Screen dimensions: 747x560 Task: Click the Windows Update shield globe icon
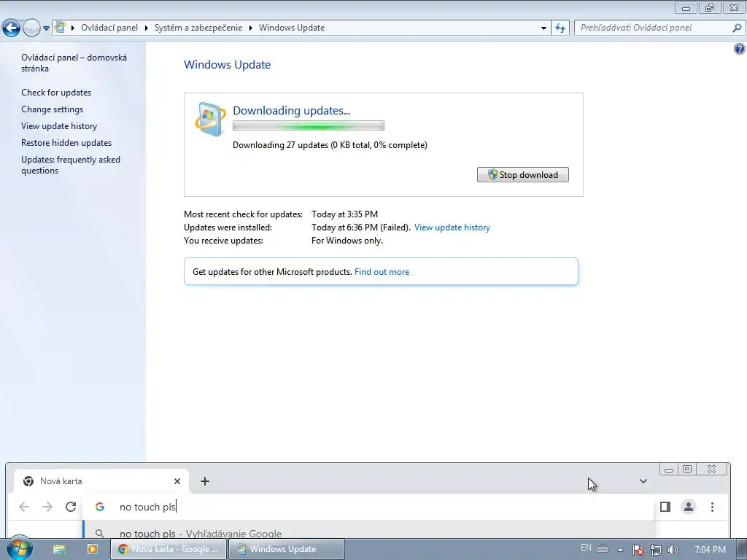tap(210, 119)
